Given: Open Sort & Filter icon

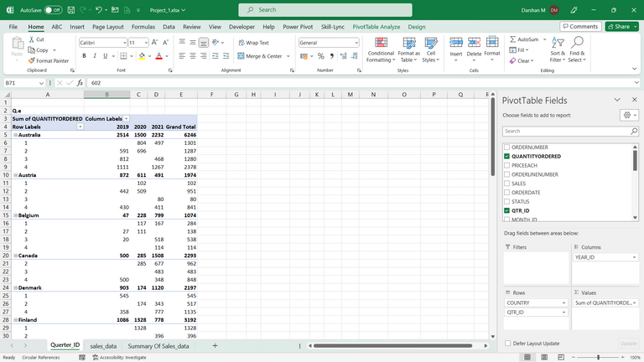Looking at the screenshot, I should coord(558,42).
